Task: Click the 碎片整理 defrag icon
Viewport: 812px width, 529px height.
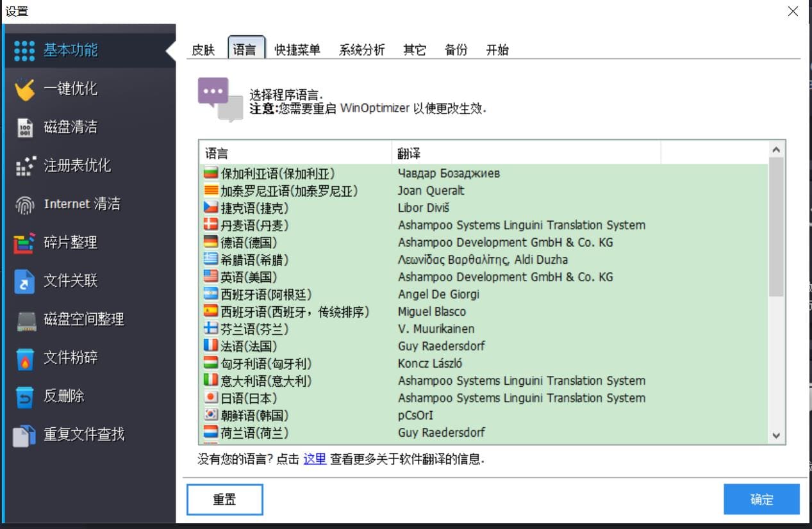Action: pos(24,243)
